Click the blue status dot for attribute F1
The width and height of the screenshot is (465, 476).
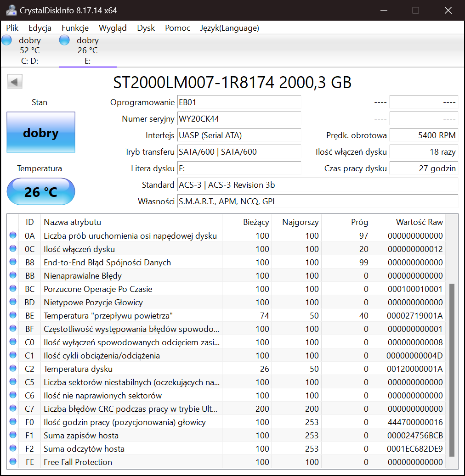tap(13, 435)
